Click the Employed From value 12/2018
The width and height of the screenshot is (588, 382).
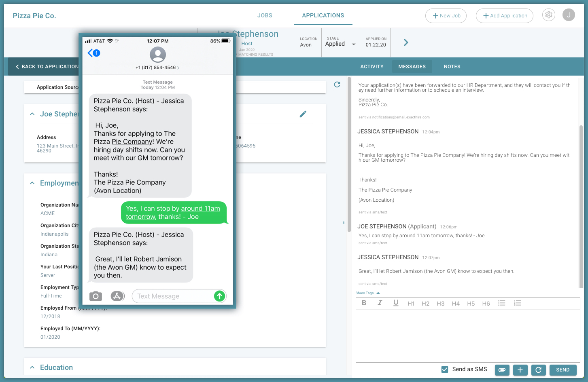(x=50, y=317)
